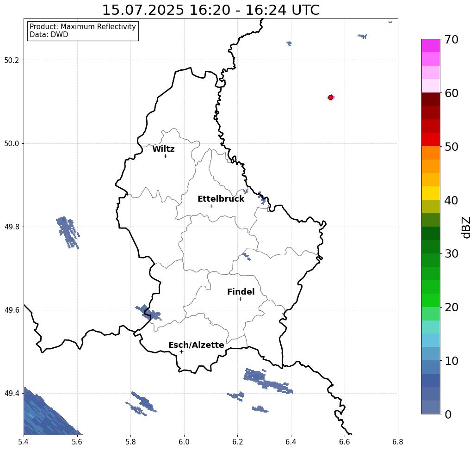
Task: Click the Wiltz cross marker
Action: (165, 156)
